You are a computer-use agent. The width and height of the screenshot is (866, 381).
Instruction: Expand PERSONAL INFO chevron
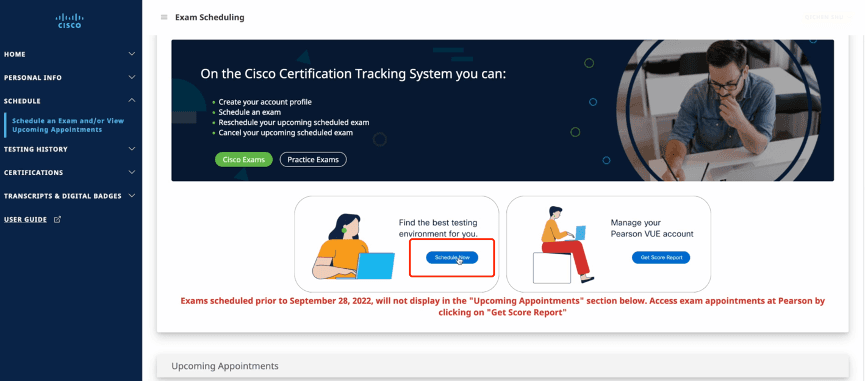coord(131,77)
